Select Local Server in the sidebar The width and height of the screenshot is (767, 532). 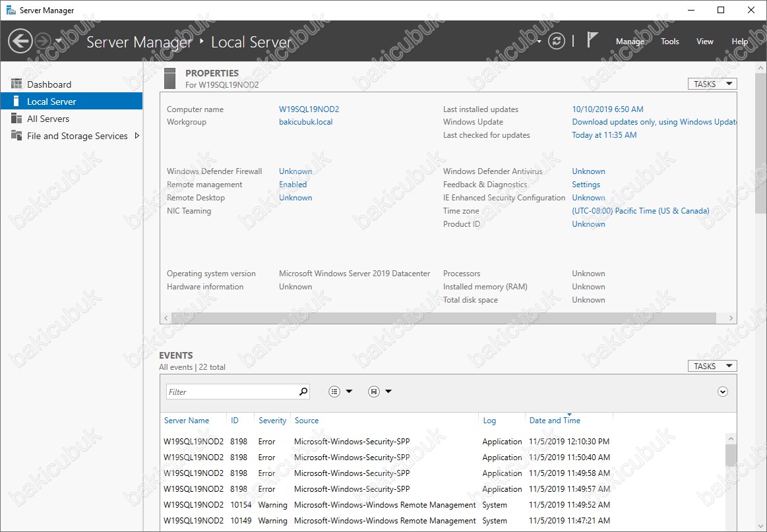(x=71, y=102)
